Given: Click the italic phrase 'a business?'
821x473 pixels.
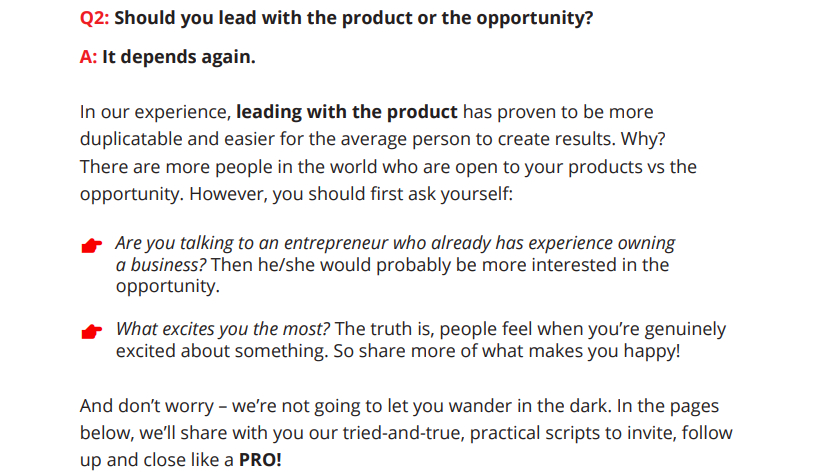Looking at the screenshot, I should 161,265.
